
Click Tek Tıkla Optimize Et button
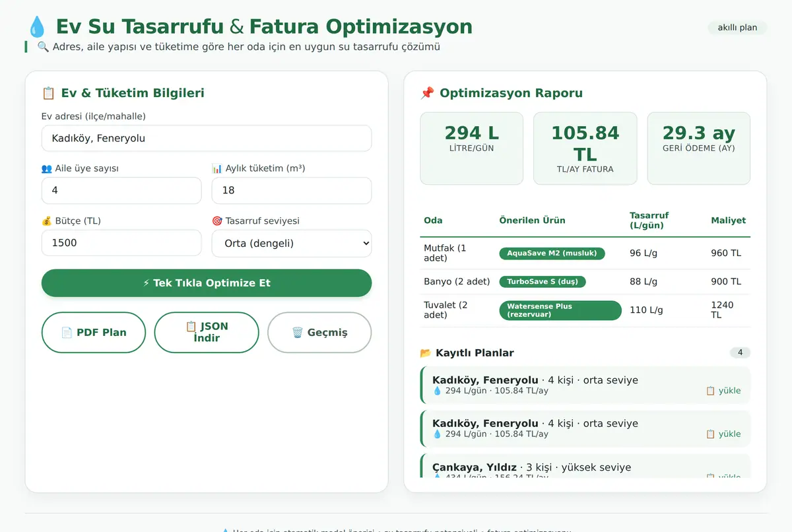[207, 283]
